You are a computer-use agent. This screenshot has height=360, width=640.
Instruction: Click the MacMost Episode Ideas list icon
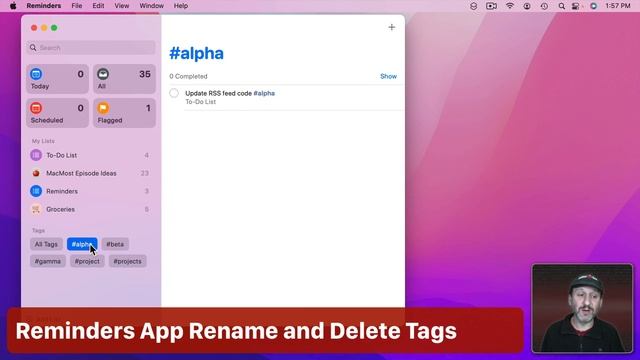[x=36, y=173]
